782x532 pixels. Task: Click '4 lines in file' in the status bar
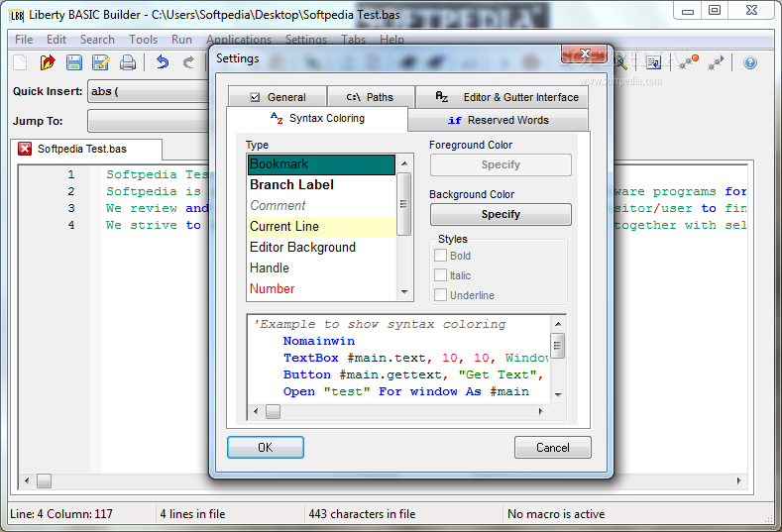[192, 514]
